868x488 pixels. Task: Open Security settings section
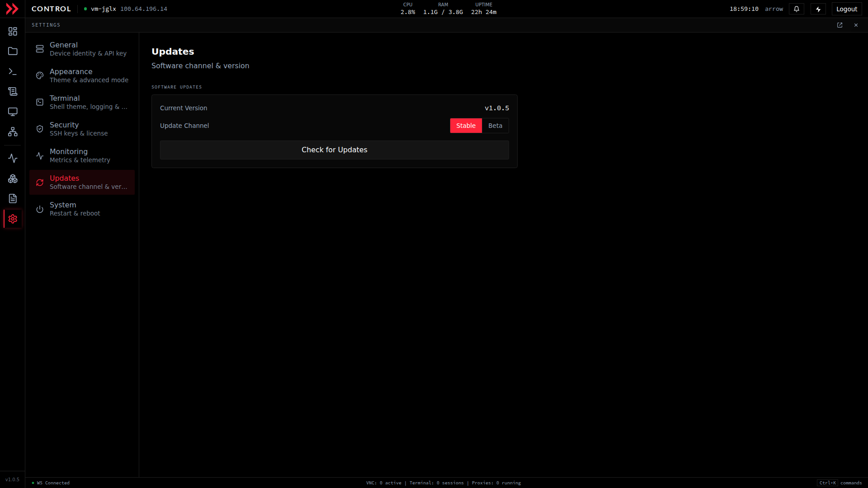click(82, 129)
